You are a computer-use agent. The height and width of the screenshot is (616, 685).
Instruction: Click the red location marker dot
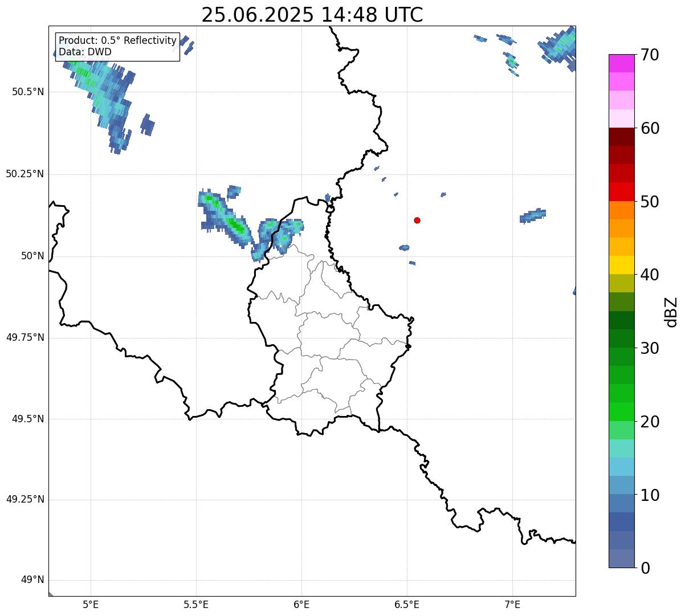417,220
